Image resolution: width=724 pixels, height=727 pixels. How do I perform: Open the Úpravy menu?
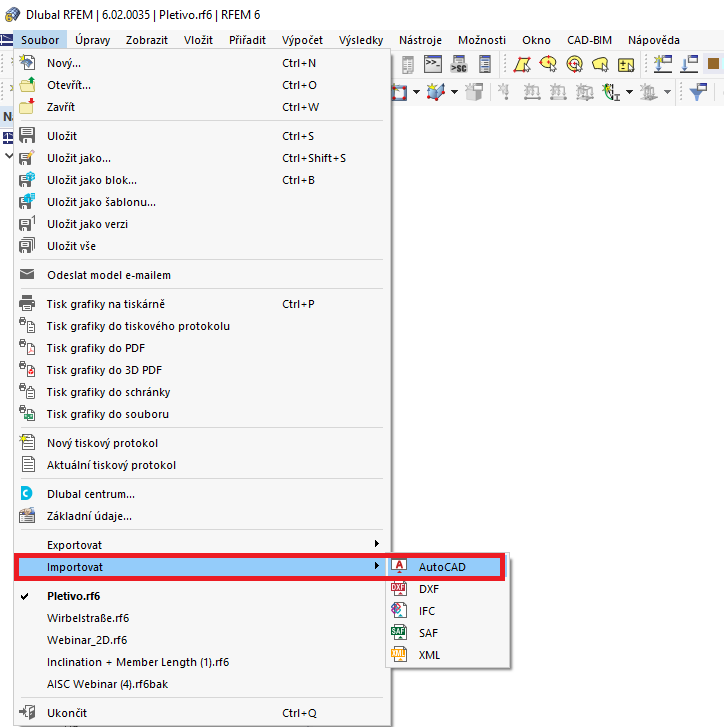(93, 40)
